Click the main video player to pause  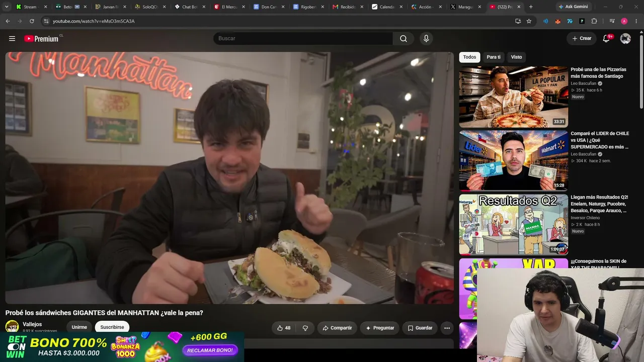(229, 178)
